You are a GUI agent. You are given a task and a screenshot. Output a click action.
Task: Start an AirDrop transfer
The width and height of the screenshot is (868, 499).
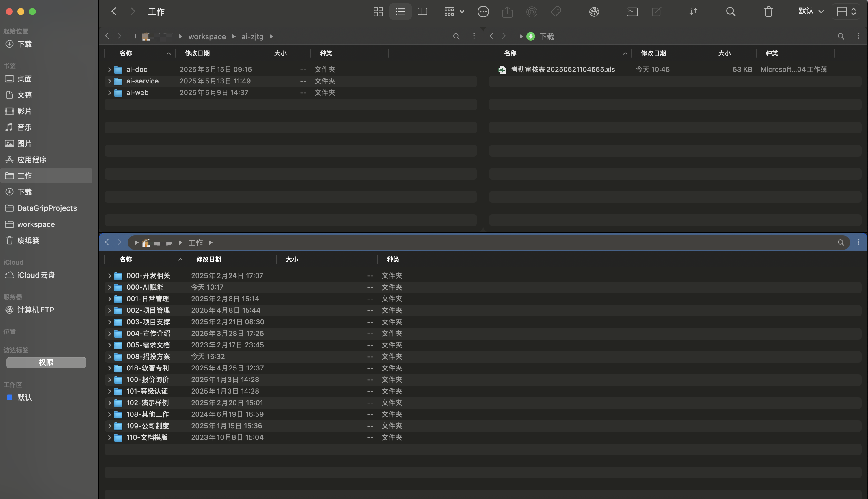click(532, 11)
